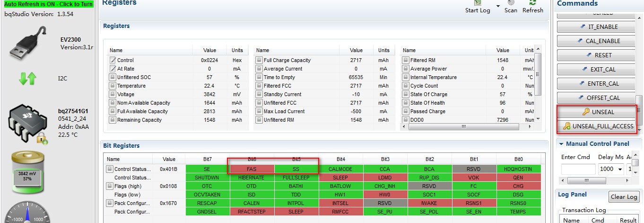Toggle the Auto Refresh ON banner
644x223 pixels.
(49, 4)
